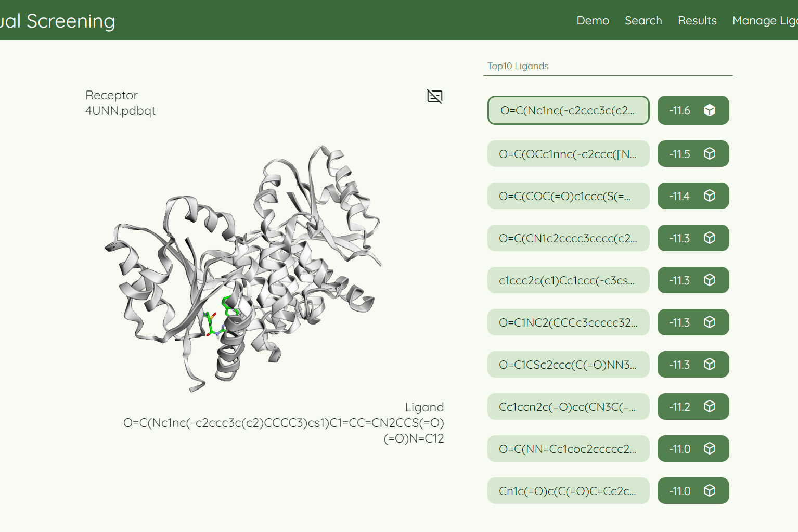Pick the ligand Cc1ccn2c(=O)cc(CN3C(=...
This screenshot has height=532, width=798.
568,407
